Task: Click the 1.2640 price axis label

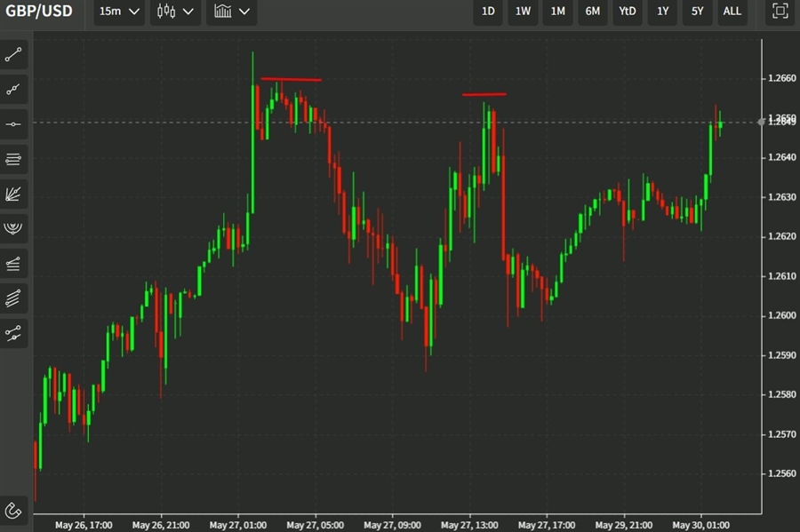Action: [781, 157]
